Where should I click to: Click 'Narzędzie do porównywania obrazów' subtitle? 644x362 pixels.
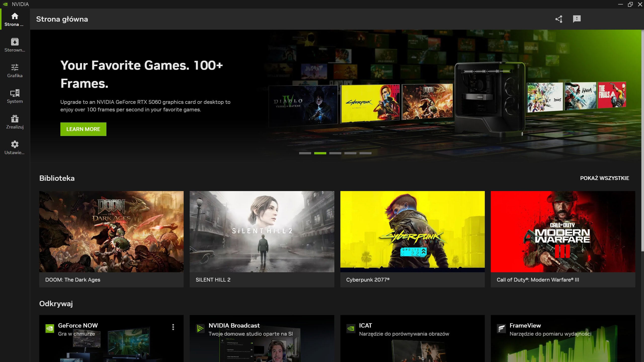[x=404, y=334]
